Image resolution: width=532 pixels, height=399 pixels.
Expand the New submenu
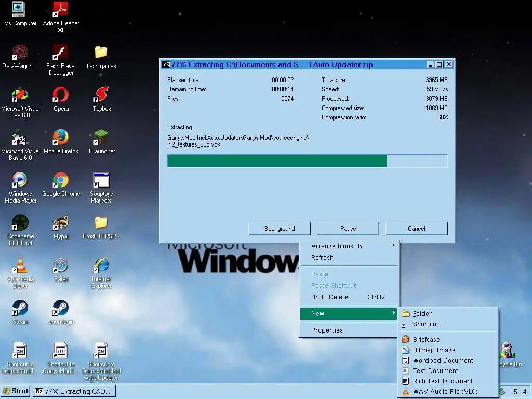coord(349,313)
